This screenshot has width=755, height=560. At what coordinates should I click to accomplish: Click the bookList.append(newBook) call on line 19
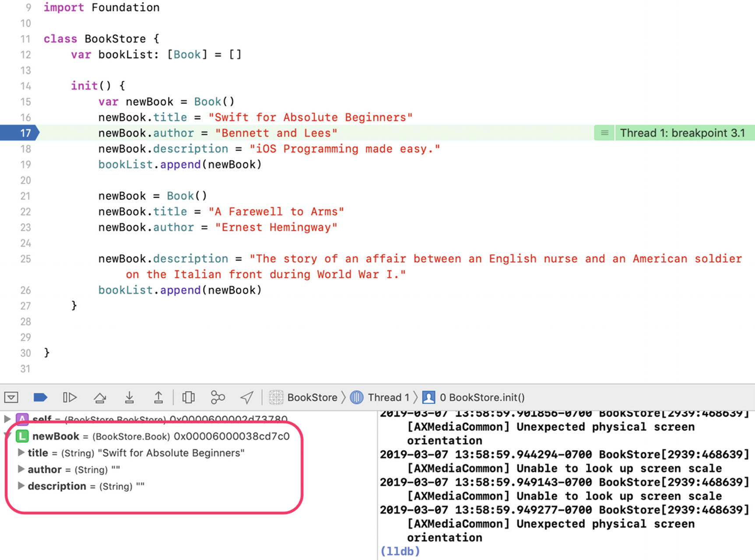pyautogui.click(x=180, y=164)
